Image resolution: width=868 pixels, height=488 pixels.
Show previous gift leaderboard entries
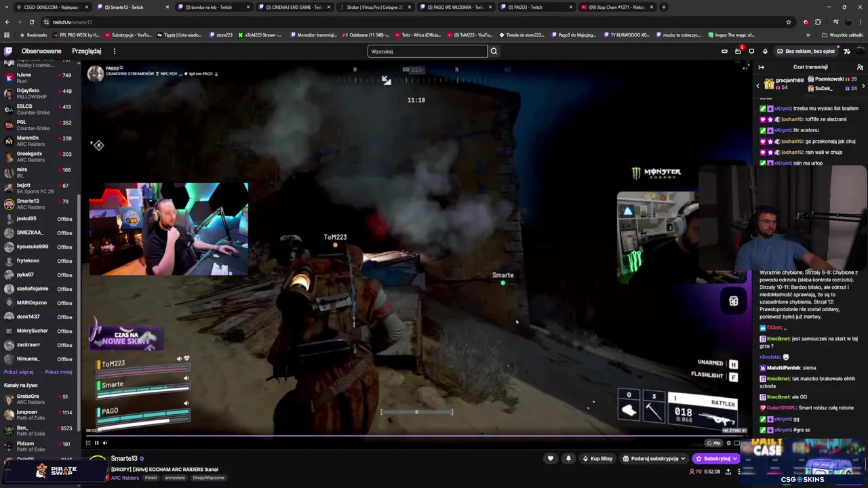[757, 86]
